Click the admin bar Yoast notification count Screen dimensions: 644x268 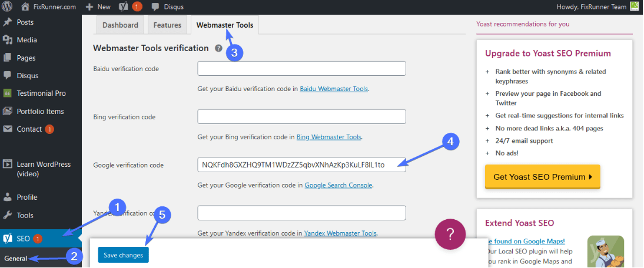point(137,6)
